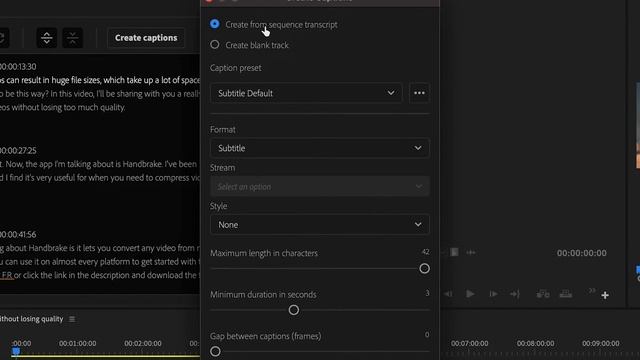Click program monitor timecode 00:00:00:00

point(582,253)
